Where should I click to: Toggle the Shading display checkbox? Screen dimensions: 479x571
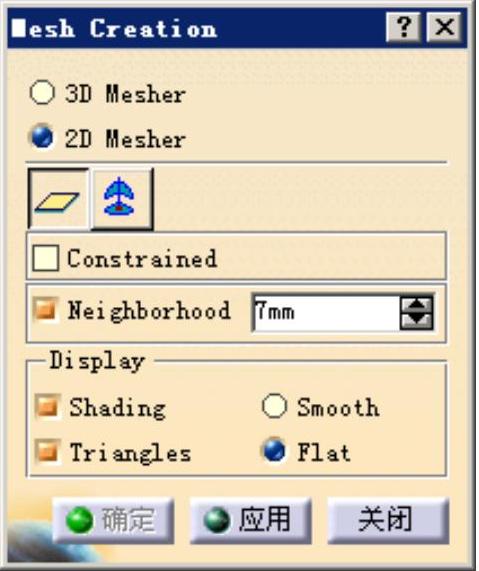[x=48, y=406]
